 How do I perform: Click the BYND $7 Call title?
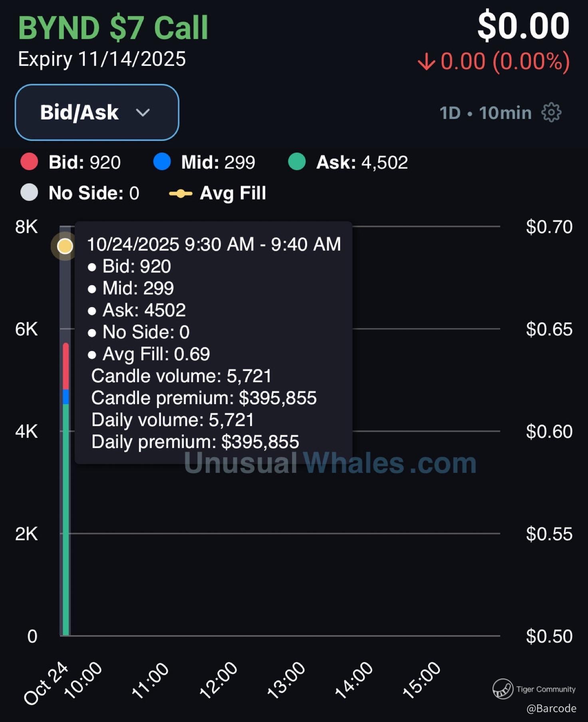pyautogui.click(x=113, y=28)
